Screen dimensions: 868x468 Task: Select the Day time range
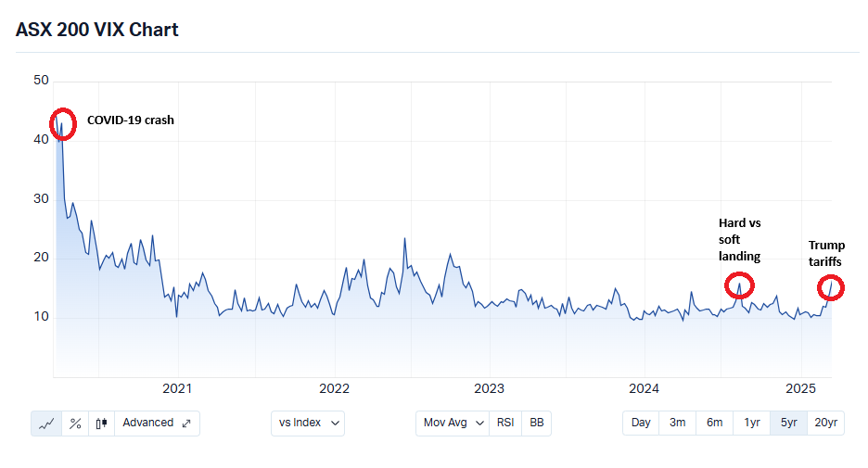[x=641, y=423]
